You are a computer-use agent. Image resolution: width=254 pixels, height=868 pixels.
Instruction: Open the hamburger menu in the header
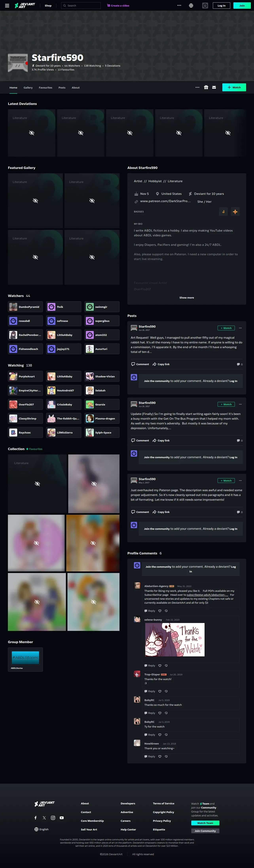click(7, 6)
